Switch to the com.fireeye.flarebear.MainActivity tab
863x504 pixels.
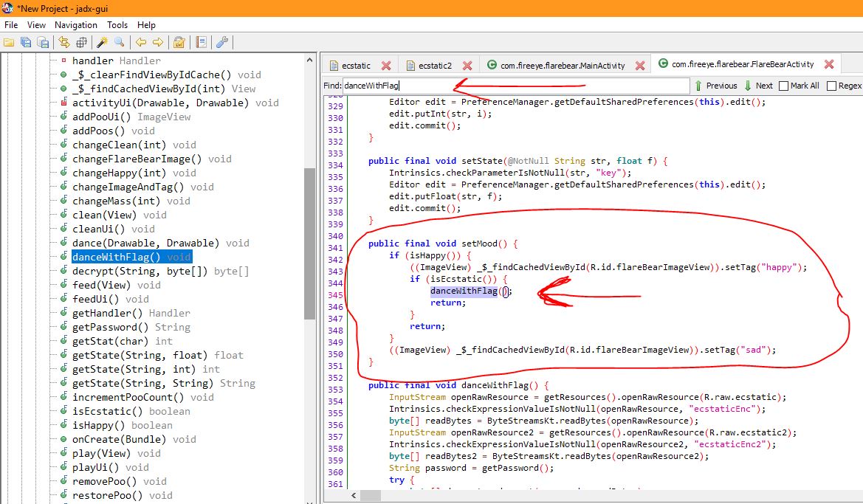(x=563, y=66)
